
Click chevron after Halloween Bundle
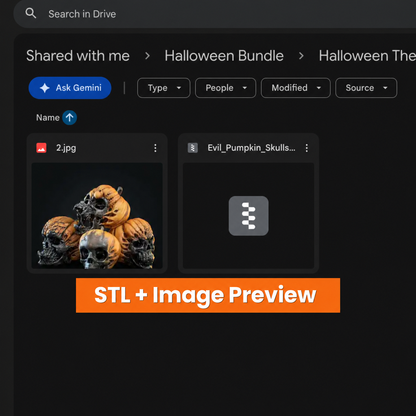[301, 56]
